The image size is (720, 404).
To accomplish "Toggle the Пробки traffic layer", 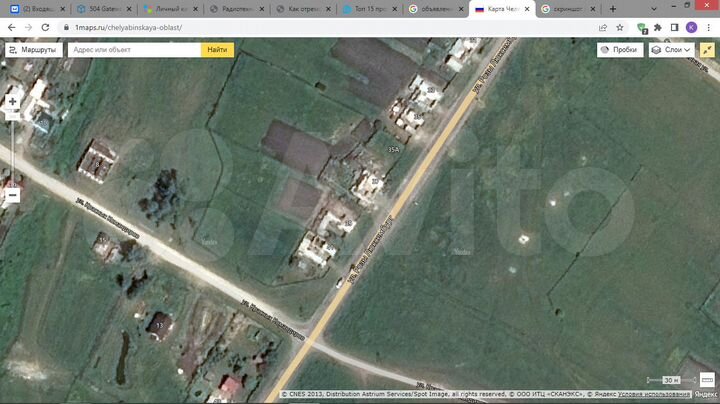I will coord(619,49).
